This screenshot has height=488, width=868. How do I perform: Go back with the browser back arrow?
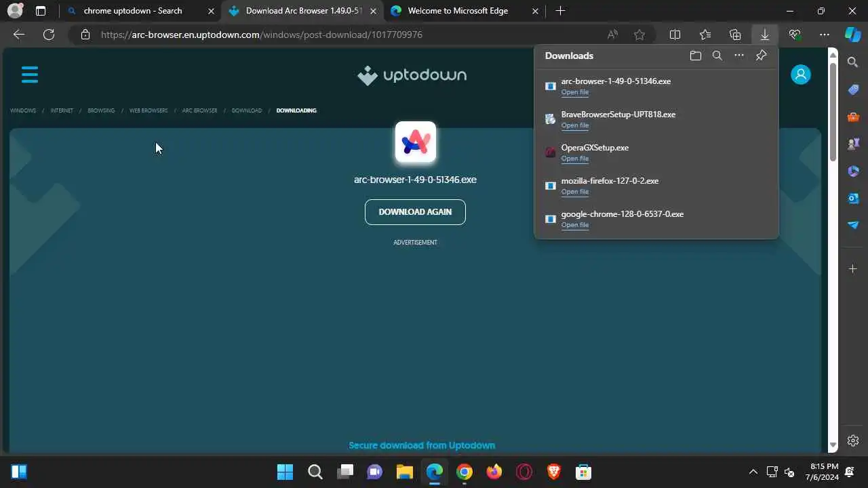19,35
